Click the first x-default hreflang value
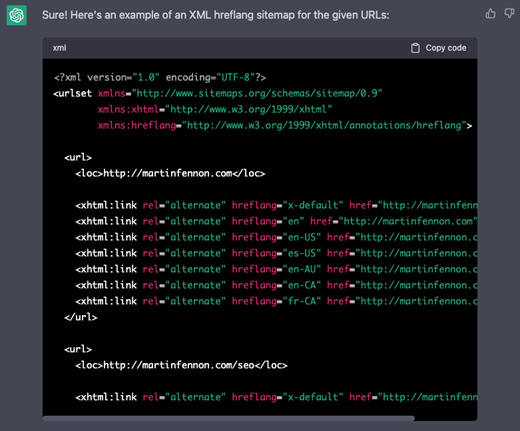 (x=313, y=205)
